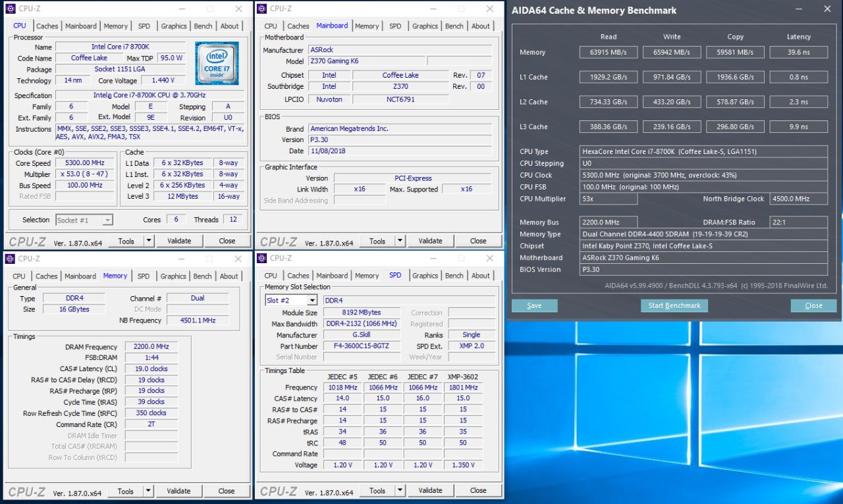Click CPU-Z app icon in Mainboard window title bar
Image resolution: width=843 pixels, height=504 pixels.
[261, 9]
